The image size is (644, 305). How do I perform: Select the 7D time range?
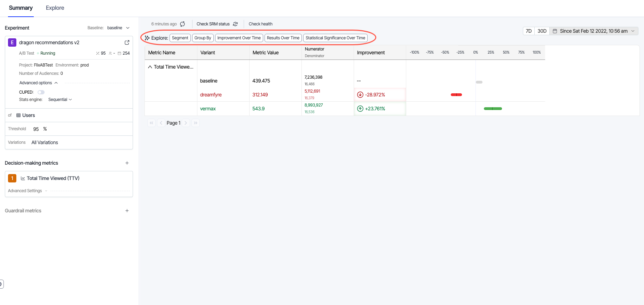(528, 31)
